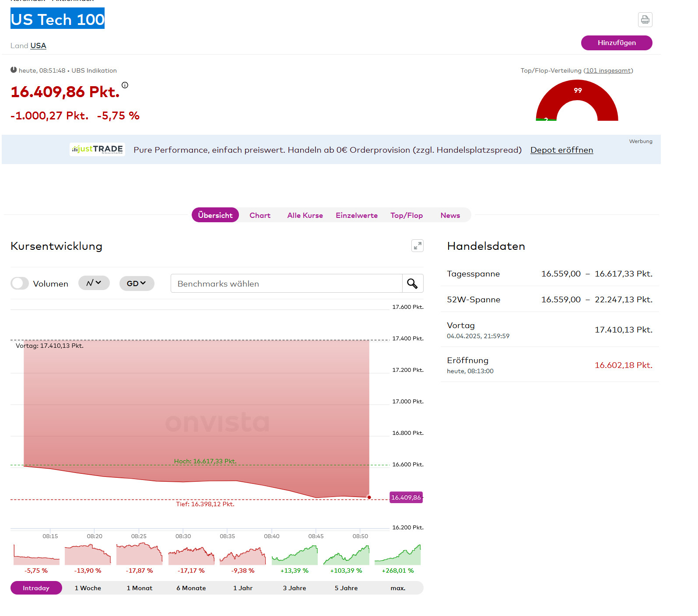The height and width of the screenshot is (616, 698).
Task: Click the Tief: 16.398,12 Pkt. label
Action: [205, 504]
